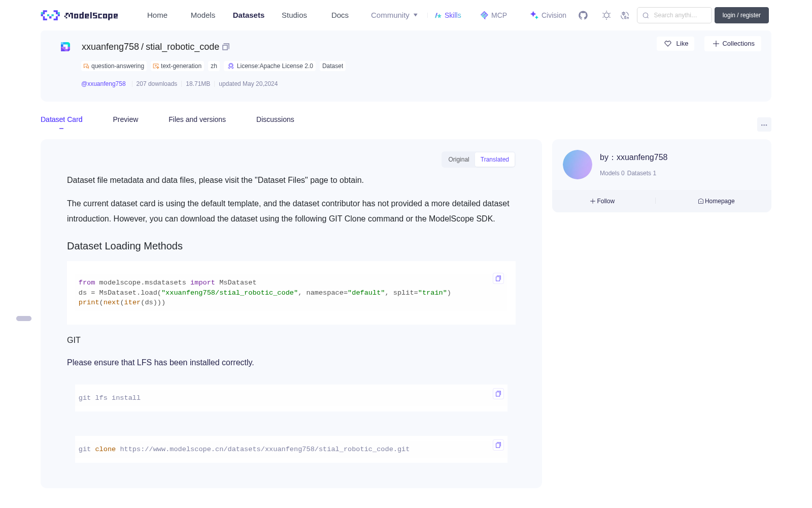This screenshot has height=508, width=812.
Task: Copy the git clone command
Action: tap(498, 445)
